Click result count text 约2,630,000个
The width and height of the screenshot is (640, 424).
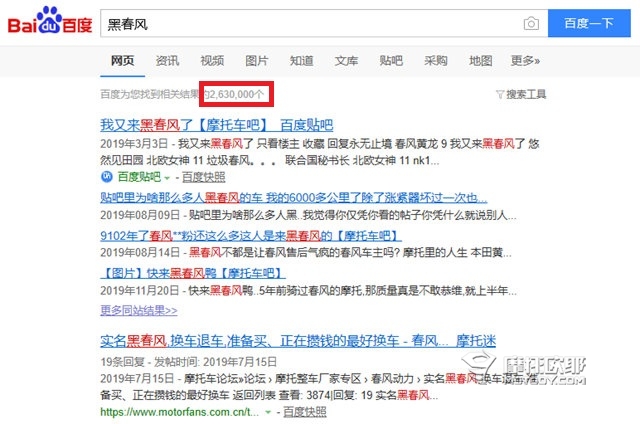click(233, 95)
